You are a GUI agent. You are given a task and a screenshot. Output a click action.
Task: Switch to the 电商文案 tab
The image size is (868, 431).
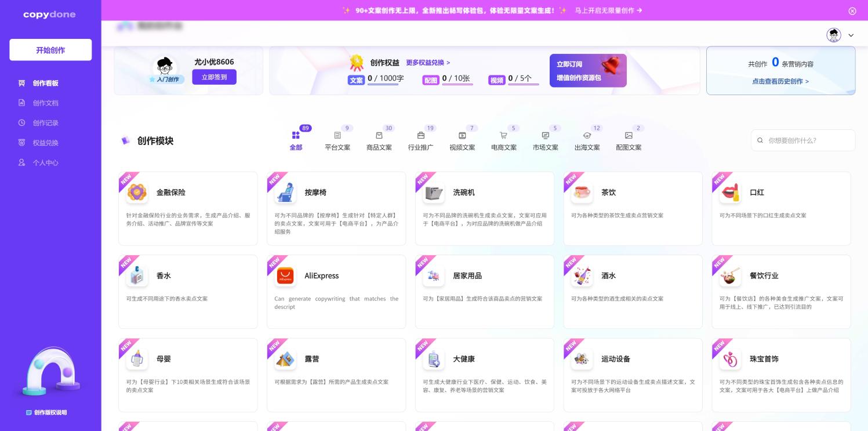504,141
